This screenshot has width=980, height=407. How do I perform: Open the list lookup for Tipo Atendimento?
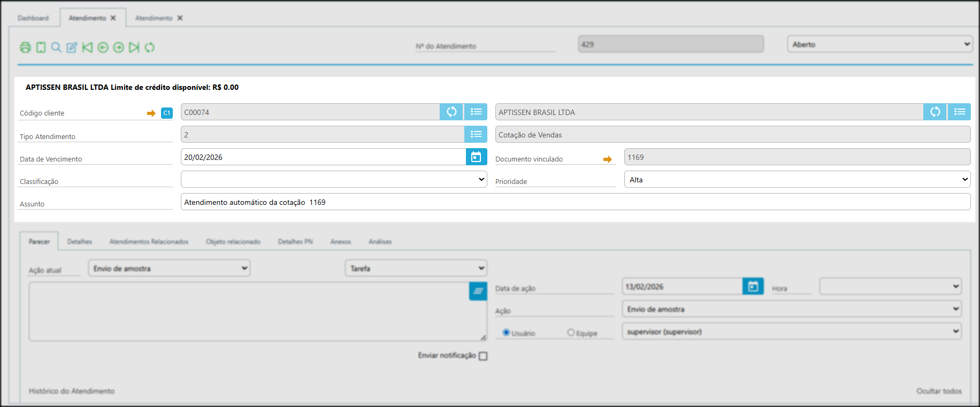(x=476, y=135)
